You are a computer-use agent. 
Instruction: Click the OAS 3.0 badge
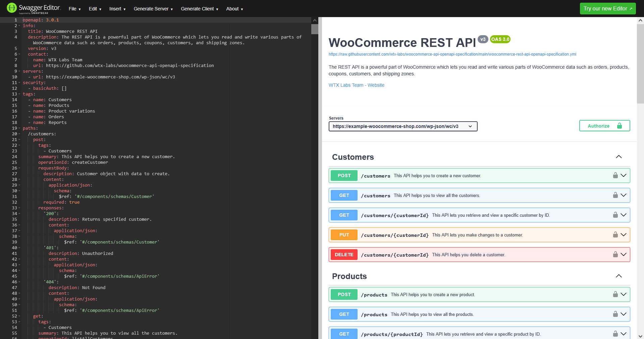tap(500, 39)
